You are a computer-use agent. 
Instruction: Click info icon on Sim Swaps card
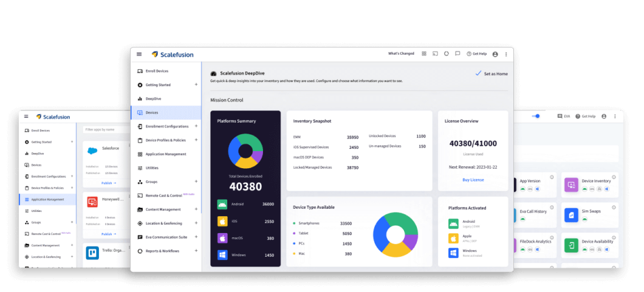(x=614, y=208)
